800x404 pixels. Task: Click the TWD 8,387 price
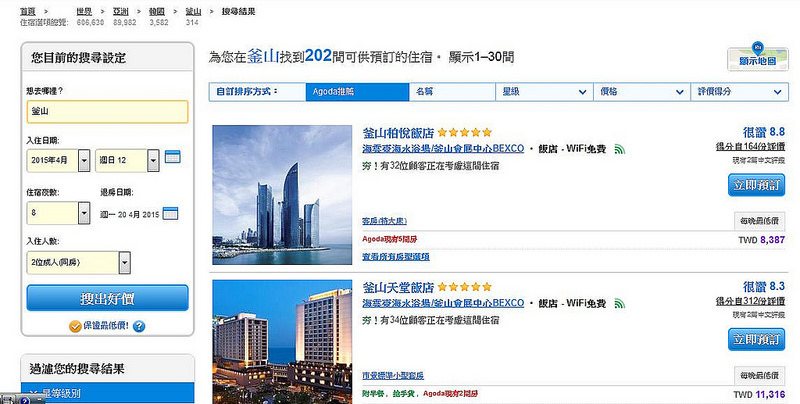click(761, 240)
